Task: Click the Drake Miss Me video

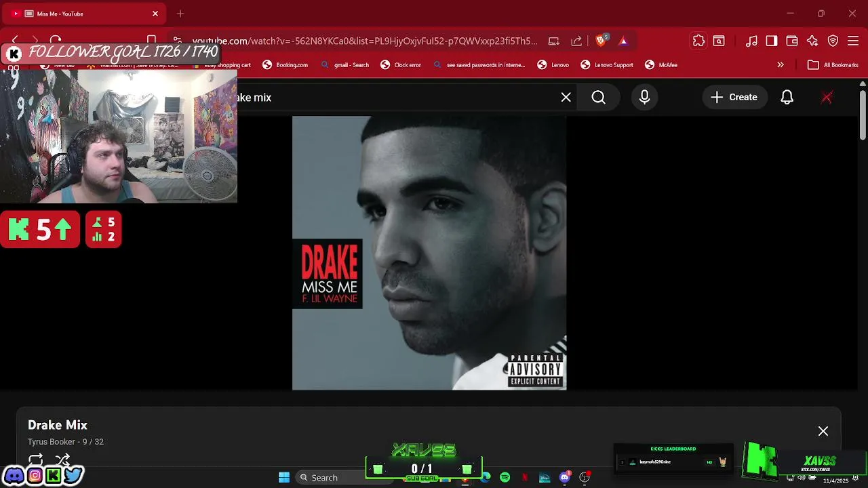Action: point(429,253)
